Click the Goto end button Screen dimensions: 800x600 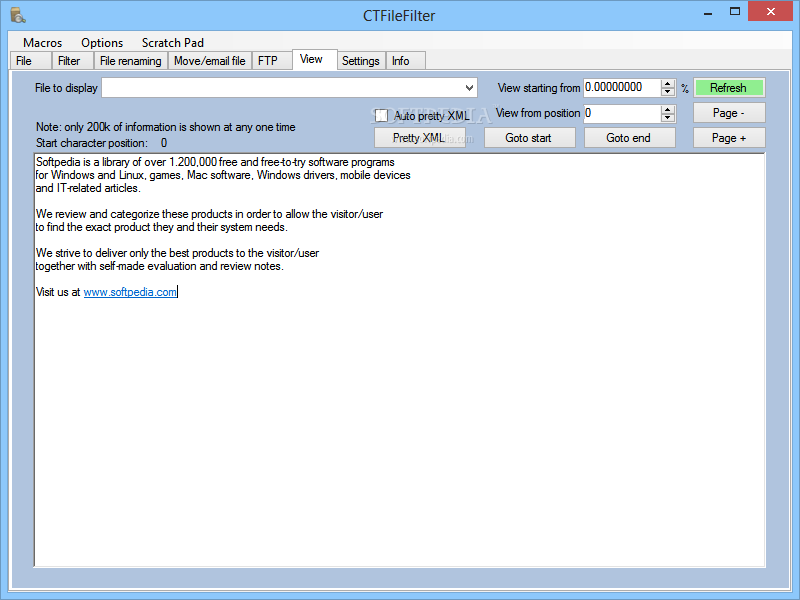tap(630, 138)
